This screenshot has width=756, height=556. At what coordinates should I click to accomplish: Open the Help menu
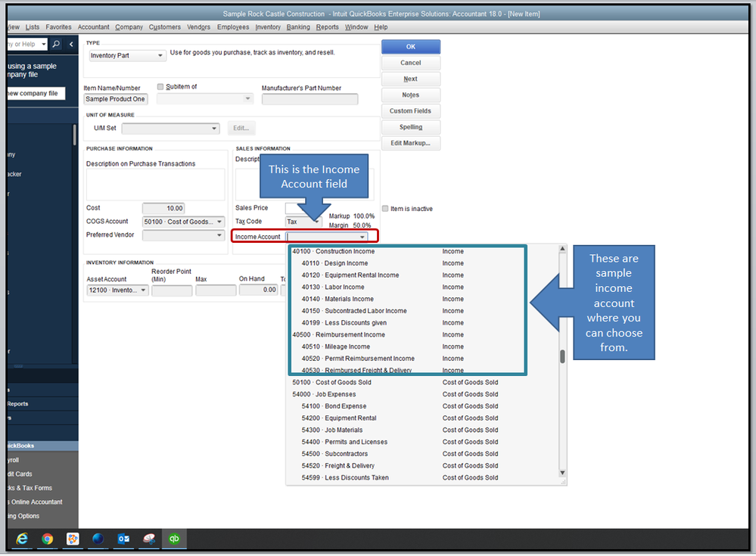381,27
